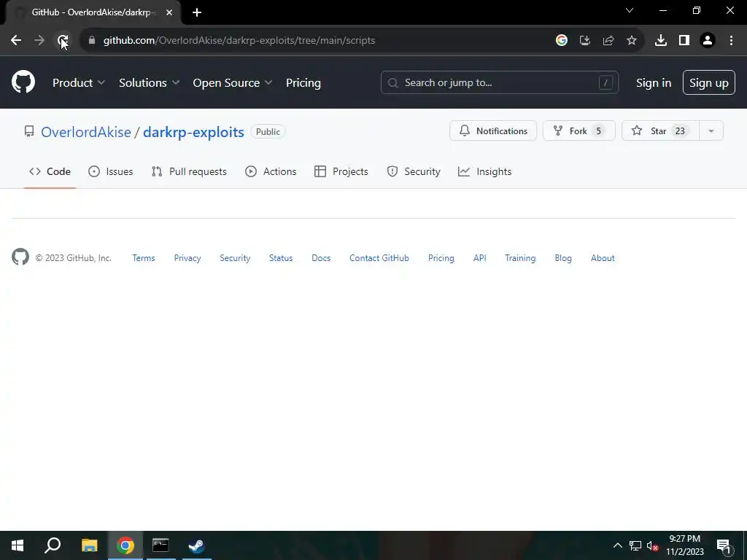Click the install app icon in address bar
This screenshot has height=560, width=747.
(x=585, y=41)
